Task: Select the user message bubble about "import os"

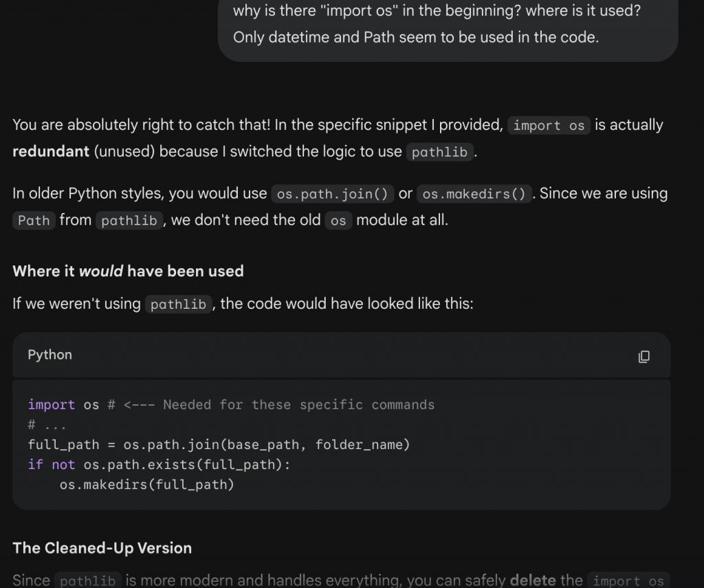Action: click(x=447, y=25)
